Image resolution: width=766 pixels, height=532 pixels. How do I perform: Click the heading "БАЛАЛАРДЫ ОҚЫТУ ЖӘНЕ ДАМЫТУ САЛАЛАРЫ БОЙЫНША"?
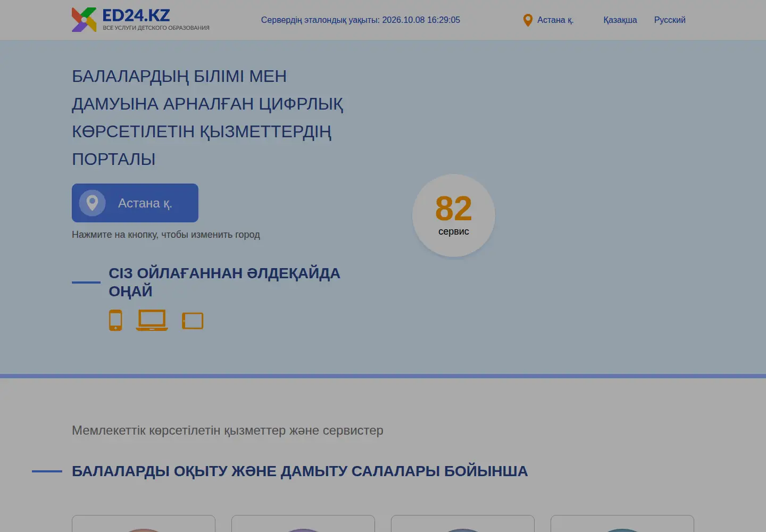coord(300,471)
